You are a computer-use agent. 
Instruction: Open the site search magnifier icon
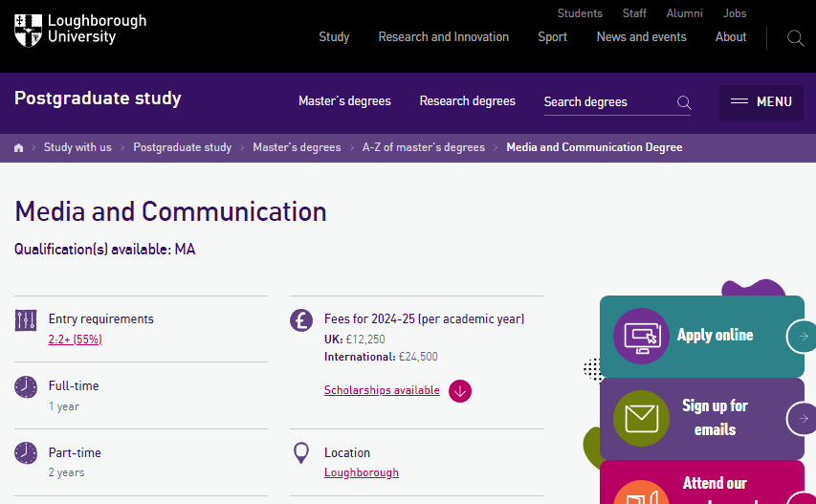795,38
